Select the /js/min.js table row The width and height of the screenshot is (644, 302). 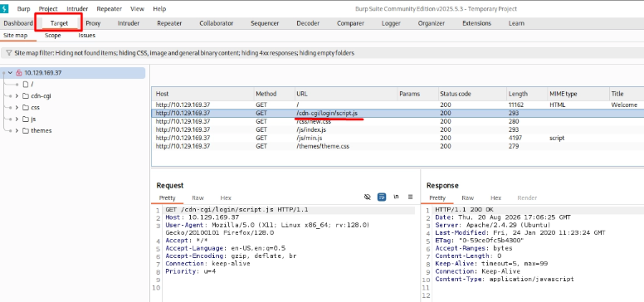point(398,138)
